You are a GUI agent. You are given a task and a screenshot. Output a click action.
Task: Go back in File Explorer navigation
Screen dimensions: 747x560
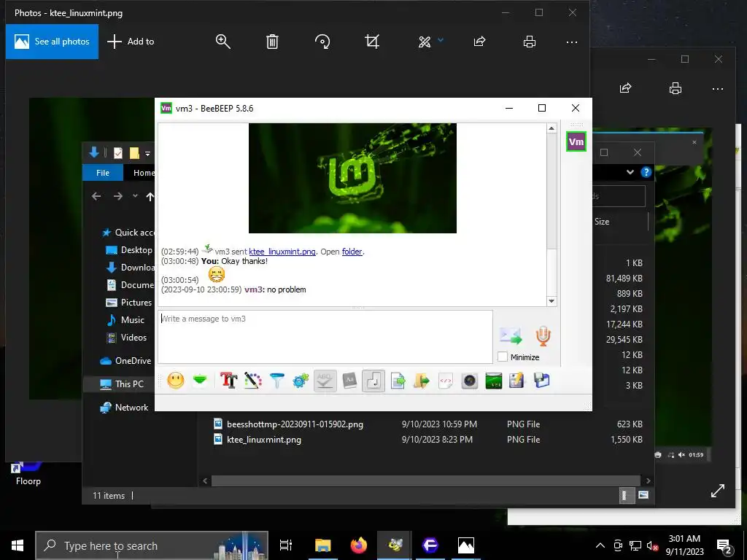click(96, 196)
